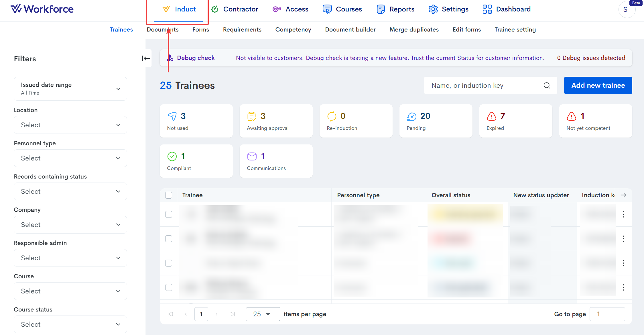
Task: Open the Location select dropdown
Action: [70, 125]
